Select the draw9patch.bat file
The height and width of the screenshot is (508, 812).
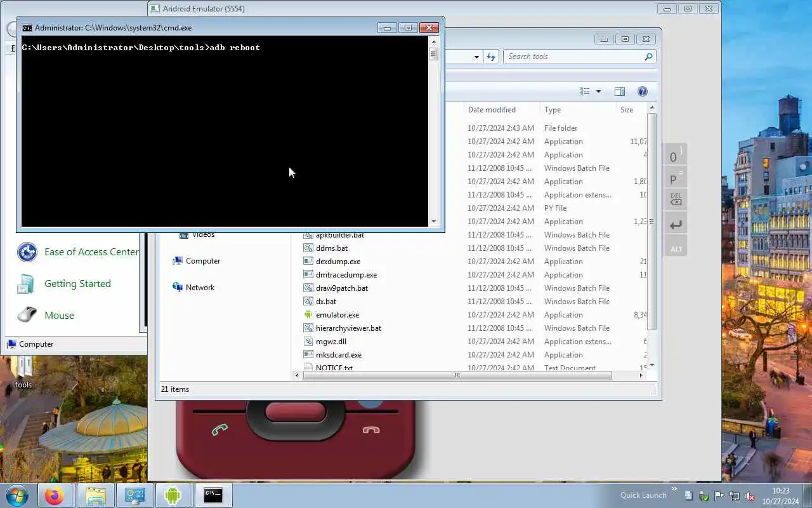(x=342, y=288)
